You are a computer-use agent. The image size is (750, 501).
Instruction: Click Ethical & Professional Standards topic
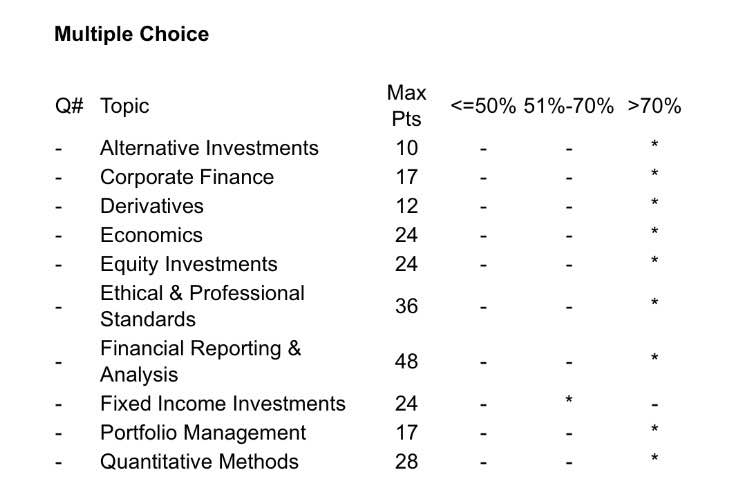click(x=202, y=306)
